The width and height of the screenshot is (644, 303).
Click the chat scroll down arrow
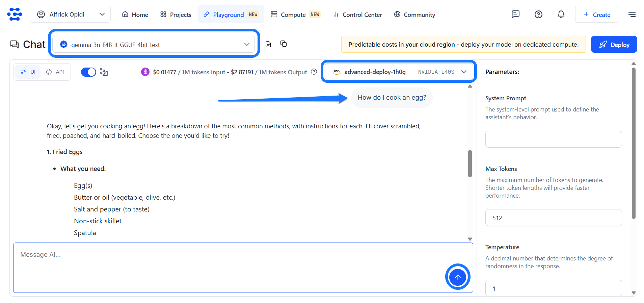pyautogui.click(x=470, y=239)
